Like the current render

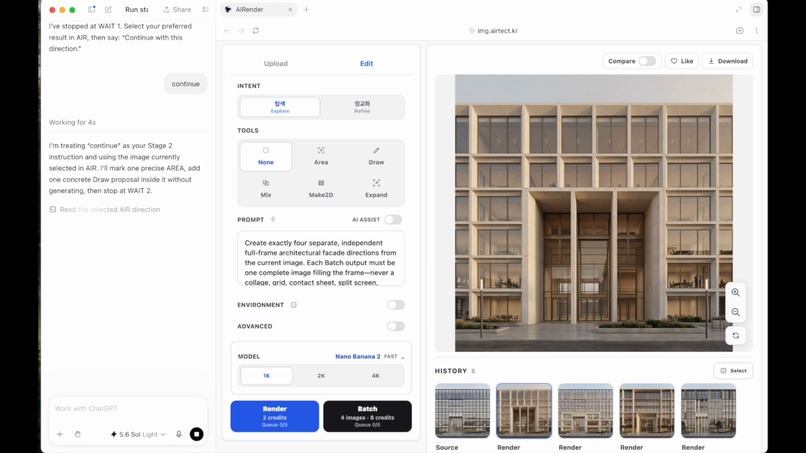coord(682,61)
